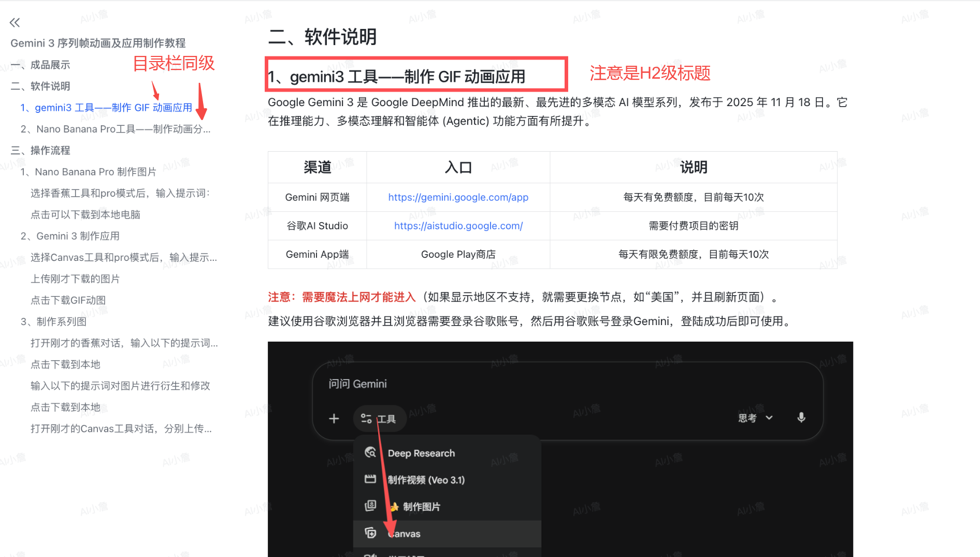
Task: Open the 思考 mode dropdown
Action: coord(756,418)
